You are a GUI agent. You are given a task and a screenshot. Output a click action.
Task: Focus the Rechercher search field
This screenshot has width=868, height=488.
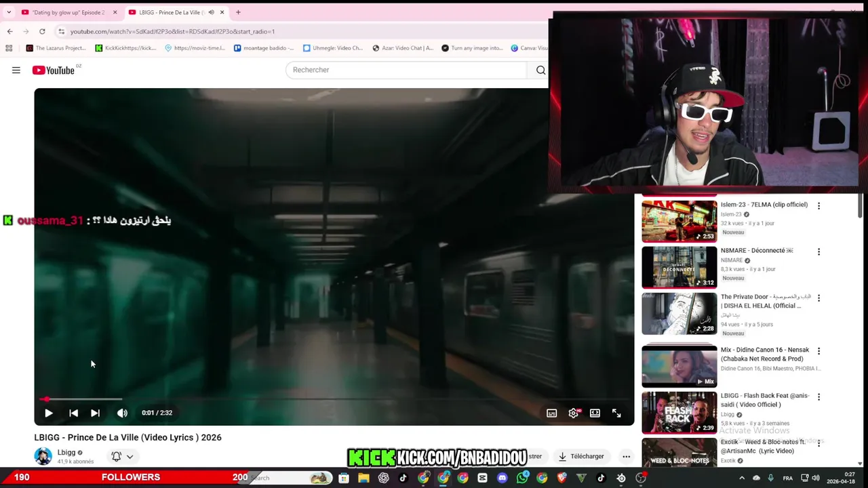(406, 70)
